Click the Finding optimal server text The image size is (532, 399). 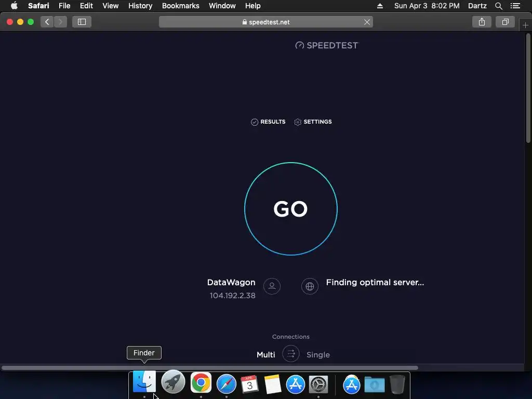[x=375, y=282]
